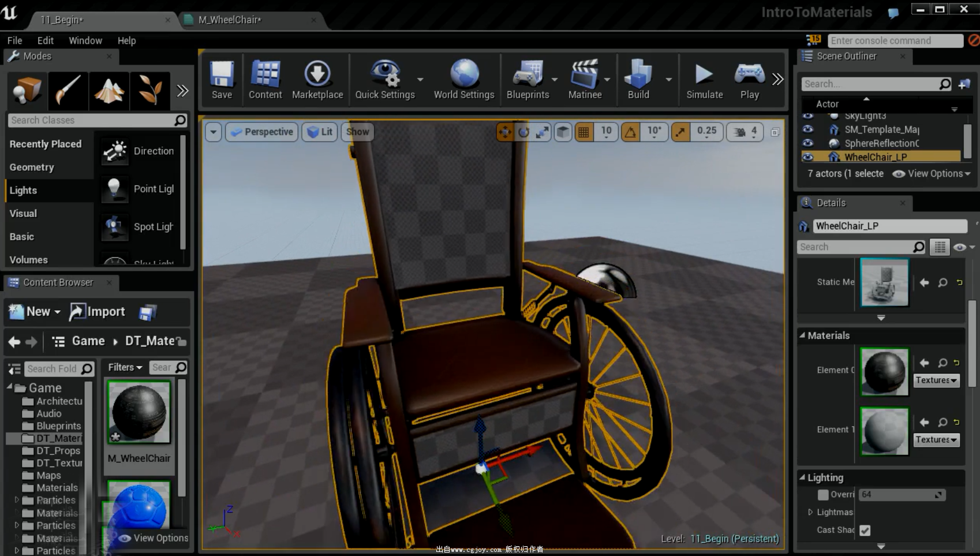
Task: Open the Content toolbar button
Action: pyautogui.click(x=265, y=80)
